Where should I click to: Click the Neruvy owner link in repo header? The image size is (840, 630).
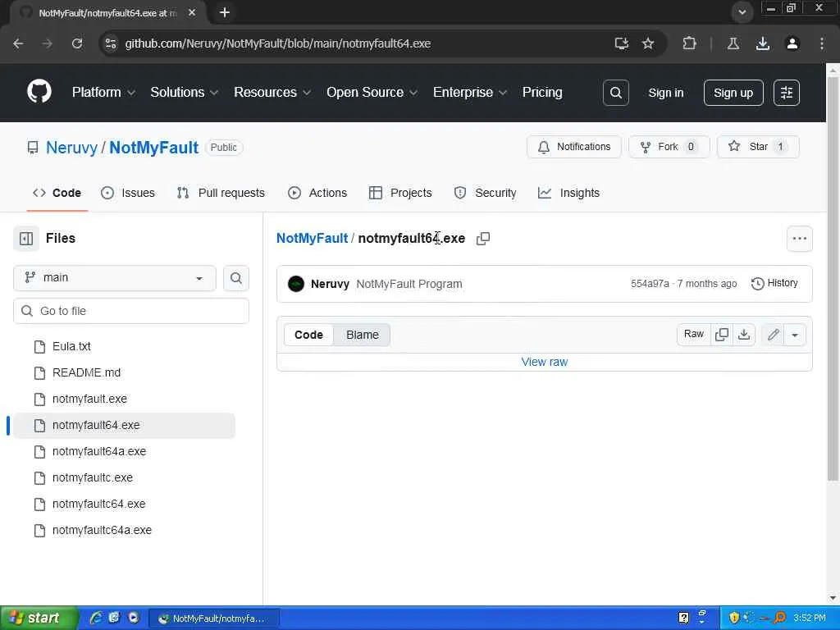72,148
